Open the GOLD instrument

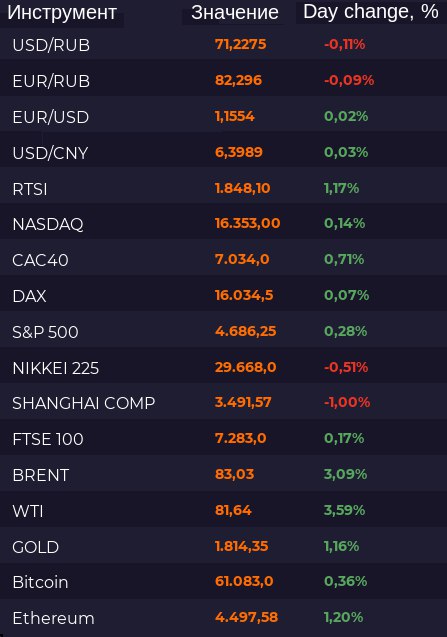(36, 547)
